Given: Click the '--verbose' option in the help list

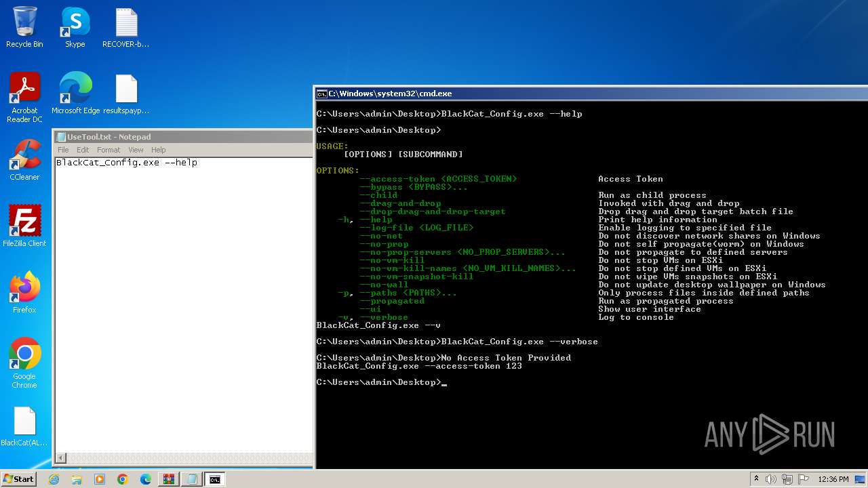Looking at the screenshot, I should 384,317.
